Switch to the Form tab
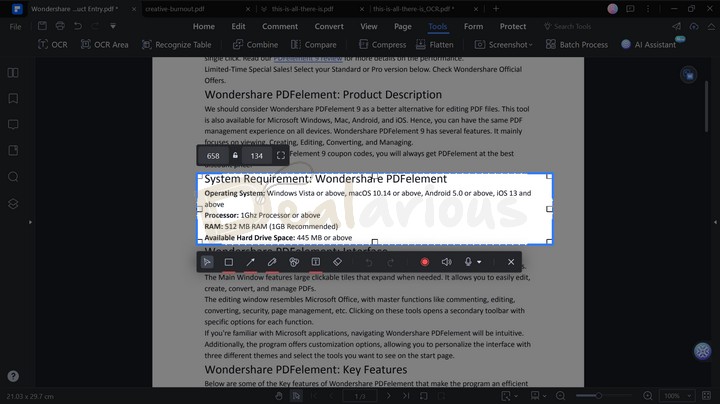Image resolution: width=720 pixels, height=404 pixels. point(473,27)
